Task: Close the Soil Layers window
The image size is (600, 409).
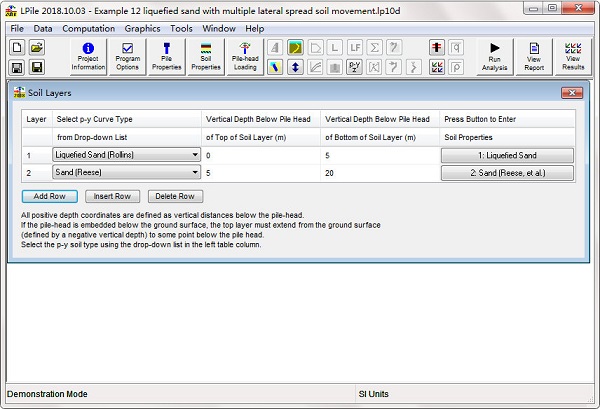Action: (572, 93)
